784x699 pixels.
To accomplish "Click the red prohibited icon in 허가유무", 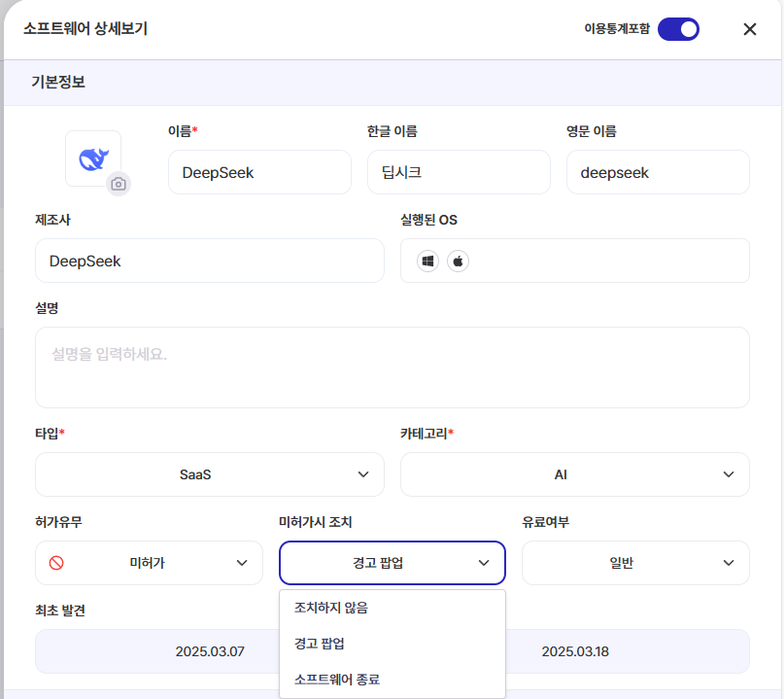I will 56,563.
